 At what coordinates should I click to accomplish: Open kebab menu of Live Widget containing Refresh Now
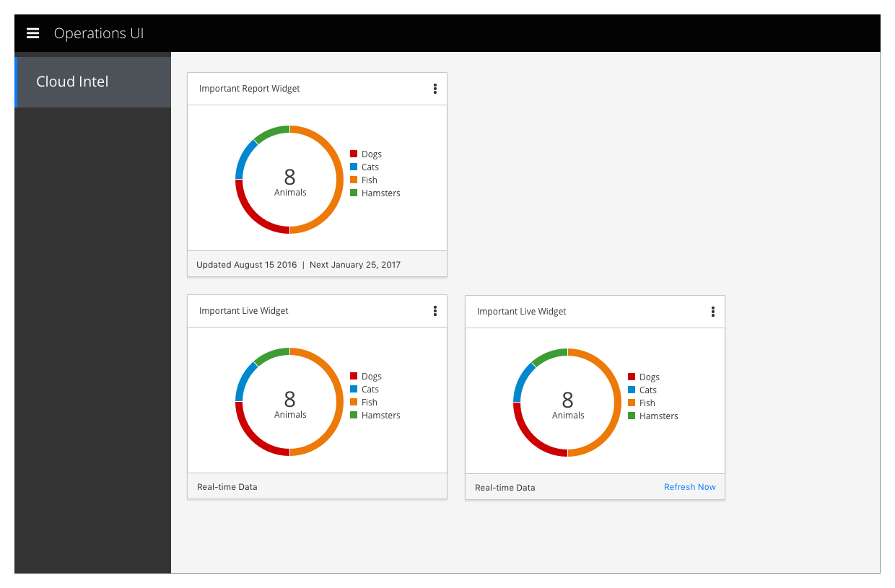coord(712,312)
